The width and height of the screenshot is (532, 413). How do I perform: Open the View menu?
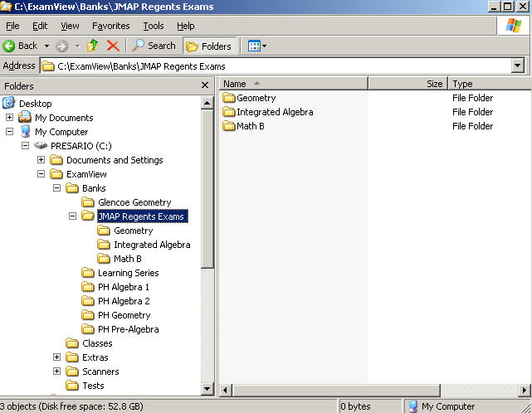point(70,26)
